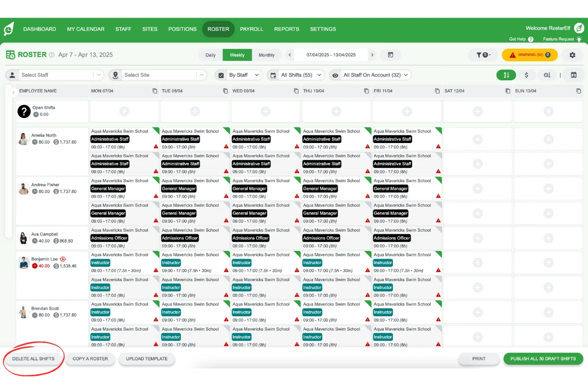Open the Positions menu

pyautogui.click(x=182, y=29)
